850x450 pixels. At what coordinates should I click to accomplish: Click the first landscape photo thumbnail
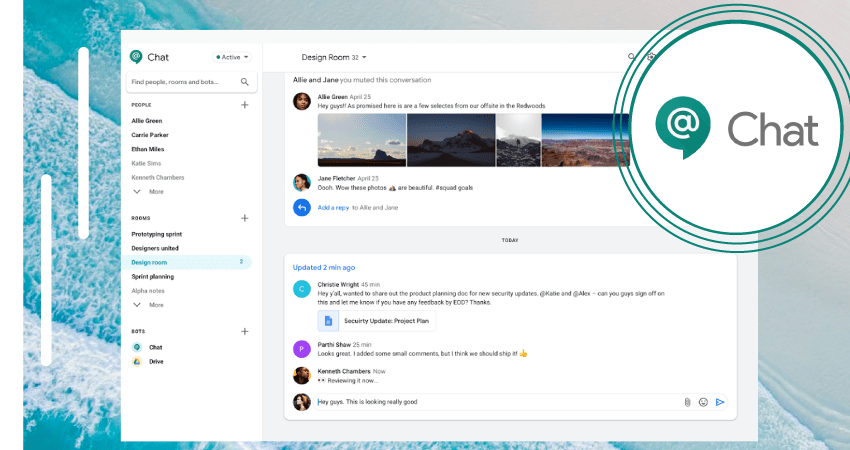[361, 139]
